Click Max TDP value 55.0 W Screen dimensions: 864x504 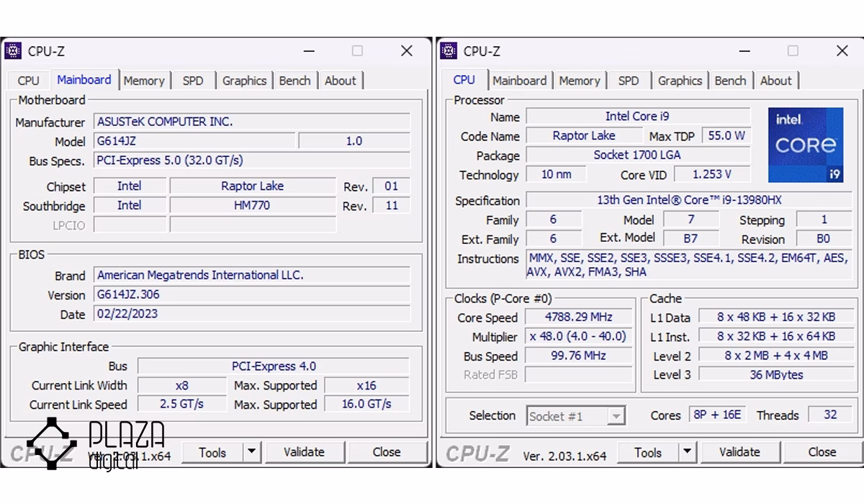click(726, 135)
